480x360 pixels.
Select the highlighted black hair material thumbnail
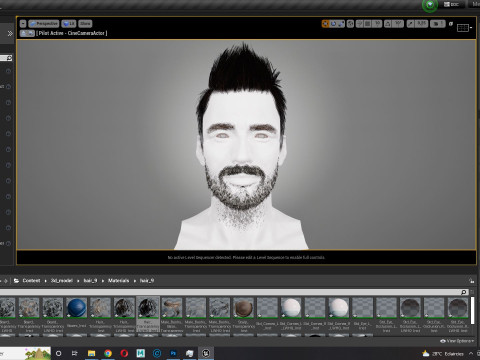(x=148, y=308)
